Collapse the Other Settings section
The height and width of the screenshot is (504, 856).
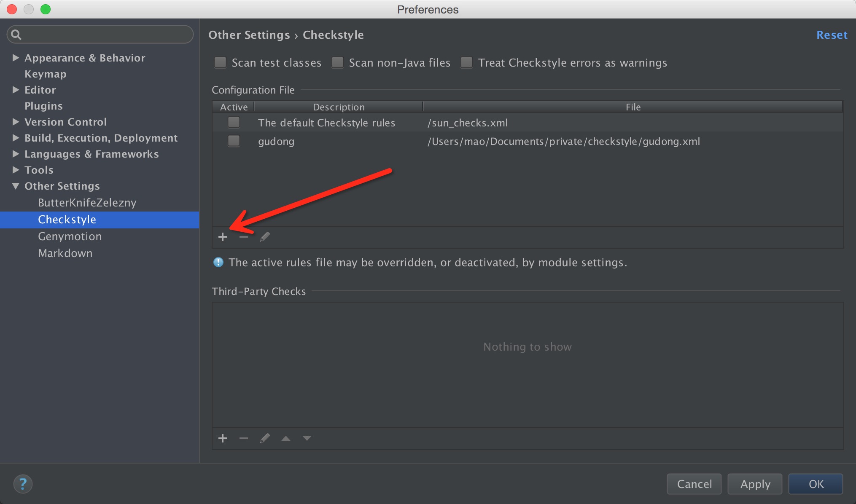coord(16,186)
